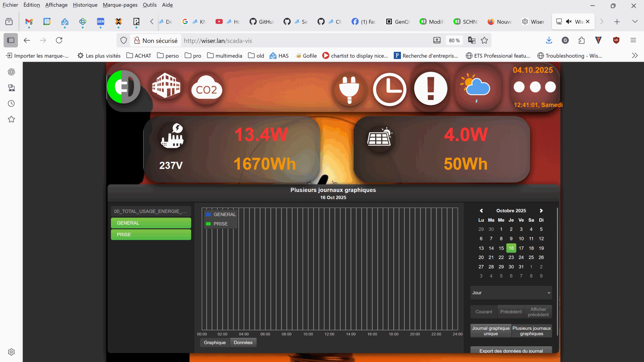Toggle the PRISE log series
The image size is (644, 362).
pos(151,235)
